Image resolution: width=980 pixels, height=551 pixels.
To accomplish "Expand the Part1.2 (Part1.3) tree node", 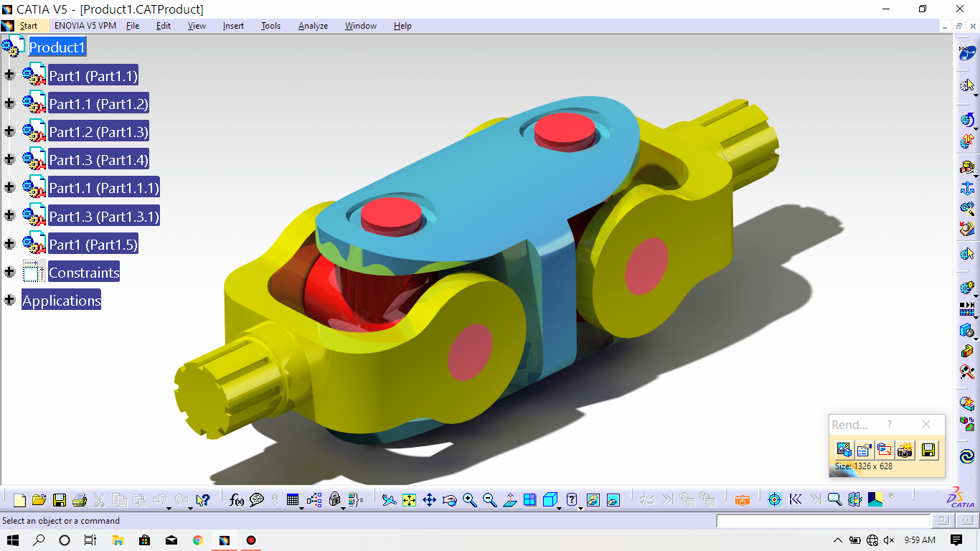I will [x=9, y=131].
